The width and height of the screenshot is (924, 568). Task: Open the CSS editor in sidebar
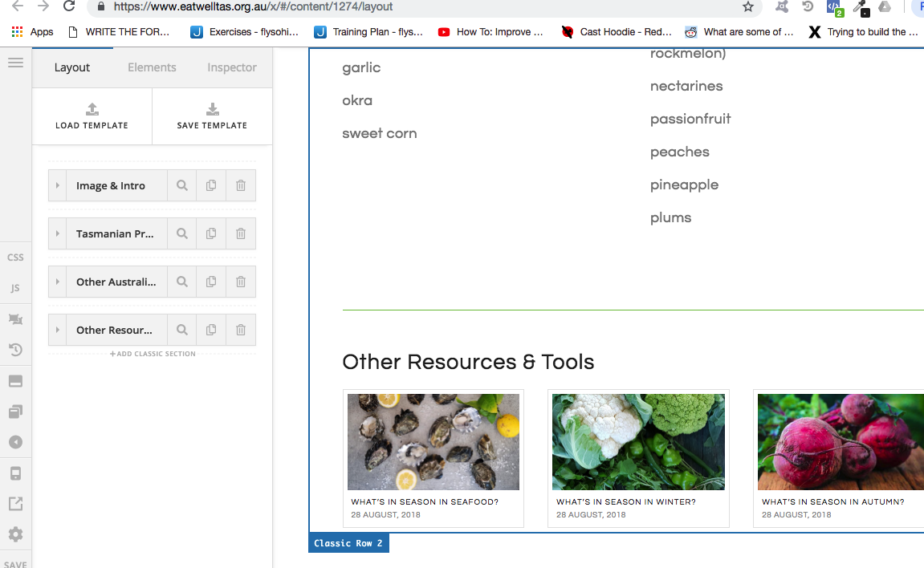[x=15, y=258]
